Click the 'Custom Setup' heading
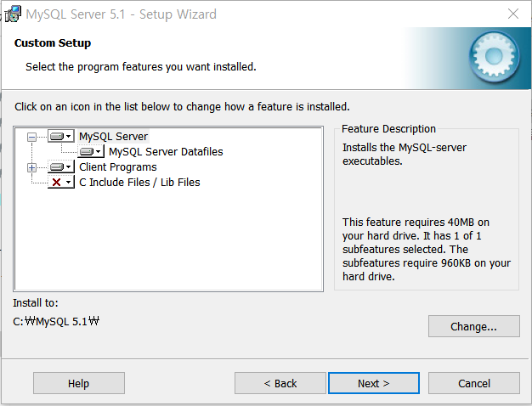This screenshot has width=532, height=406. (x=53, y=43)
